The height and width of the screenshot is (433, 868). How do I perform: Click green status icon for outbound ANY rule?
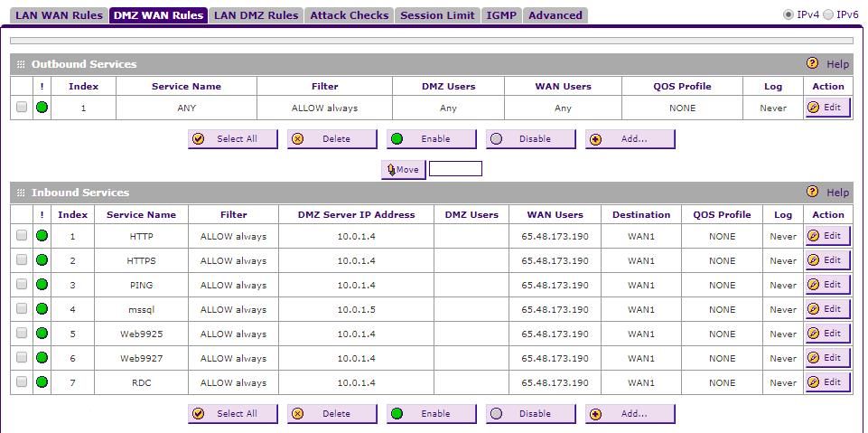pos(42,108)
